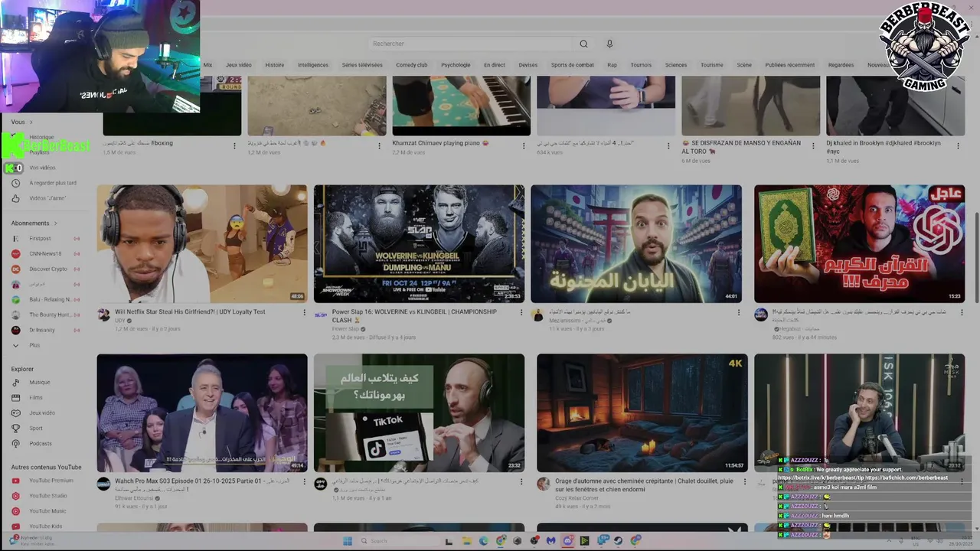Open the Khamzat Chimaev playing piano title
The height and width of the screenshot is (551, 980).
(x=440, y=143)
